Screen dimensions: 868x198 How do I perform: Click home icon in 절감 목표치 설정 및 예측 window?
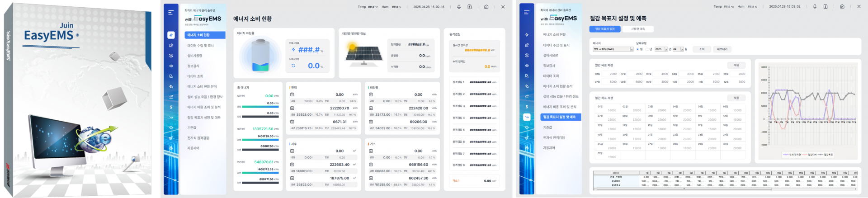point(842,6)
